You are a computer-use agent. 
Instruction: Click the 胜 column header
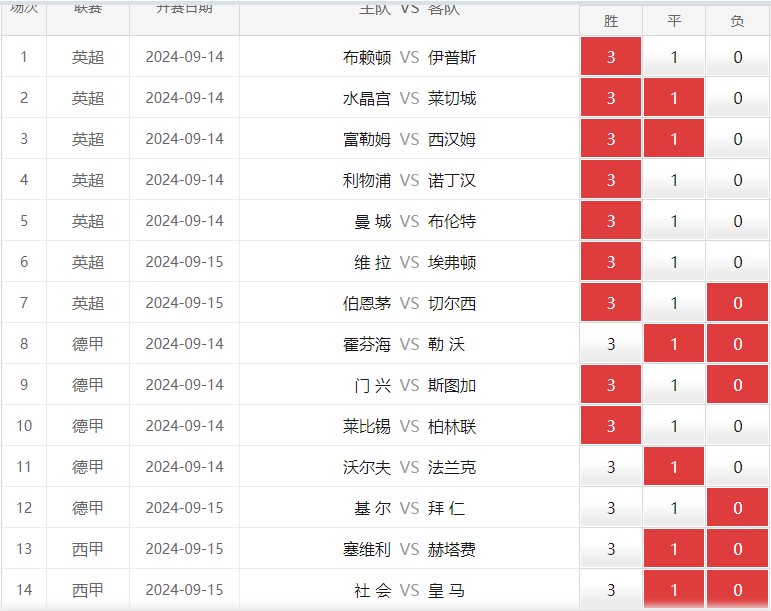(611, 21)
